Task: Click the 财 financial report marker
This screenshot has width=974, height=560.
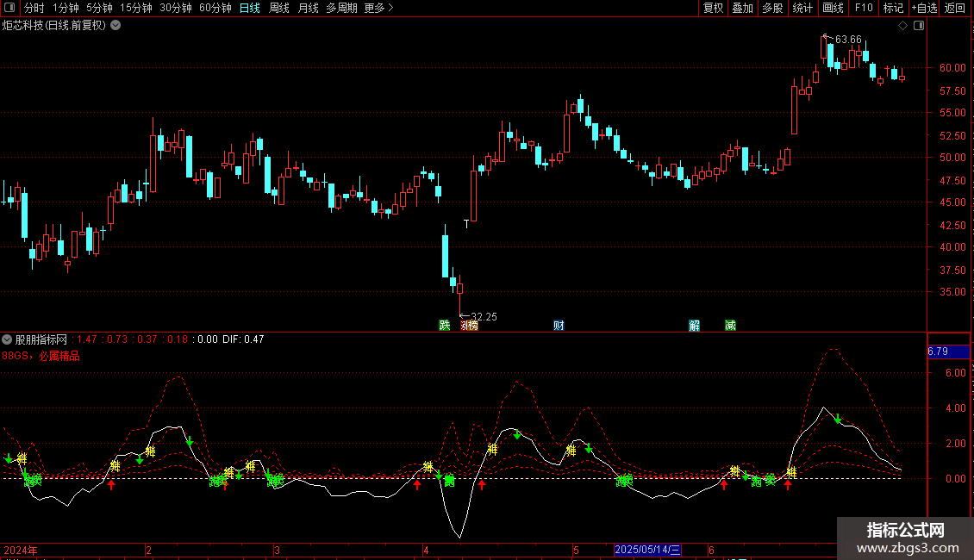Action: 559,326
